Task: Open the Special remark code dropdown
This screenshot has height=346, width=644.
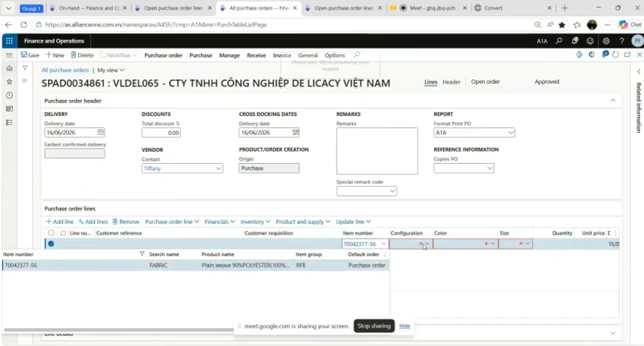Action: 392,191
